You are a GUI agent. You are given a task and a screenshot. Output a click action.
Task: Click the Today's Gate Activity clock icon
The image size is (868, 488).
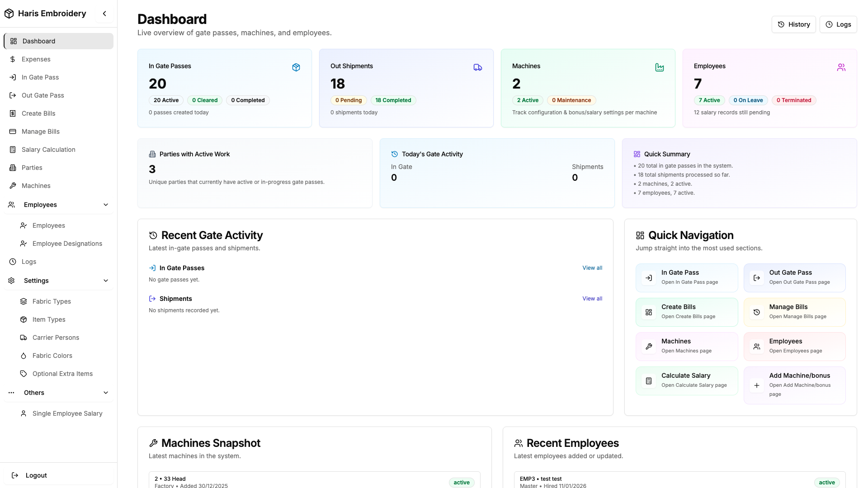pos(395,154)
